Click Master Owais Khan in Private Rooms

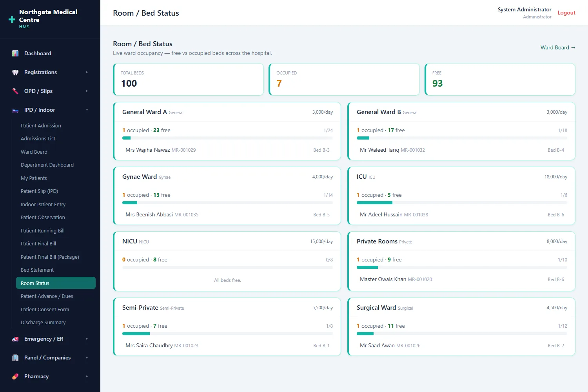pyautogui.click(x=396, y=279)
